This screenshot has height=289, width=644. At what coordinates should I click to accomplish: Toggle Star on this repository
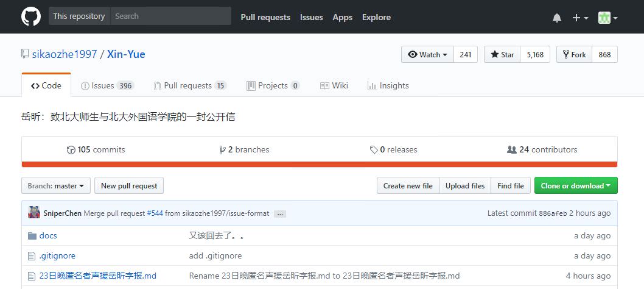[x=502, y=54]
